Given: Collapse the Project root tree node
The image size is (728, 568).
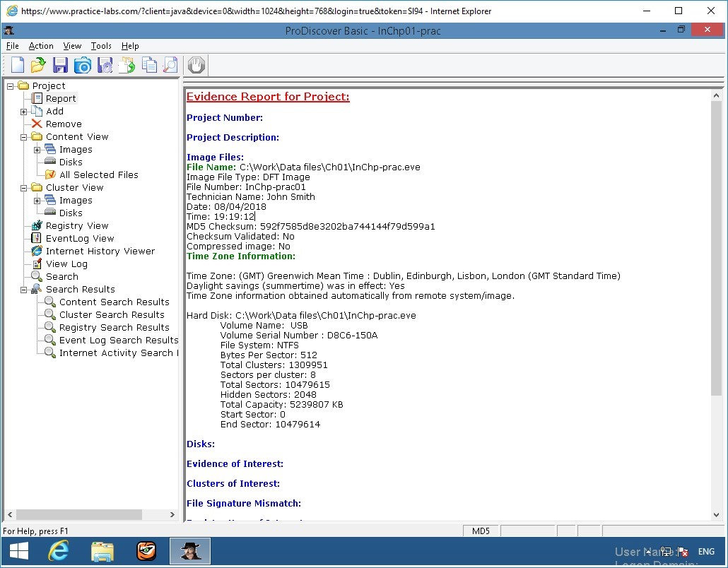Looking at the screenshot, I should (x=10, y=86).
